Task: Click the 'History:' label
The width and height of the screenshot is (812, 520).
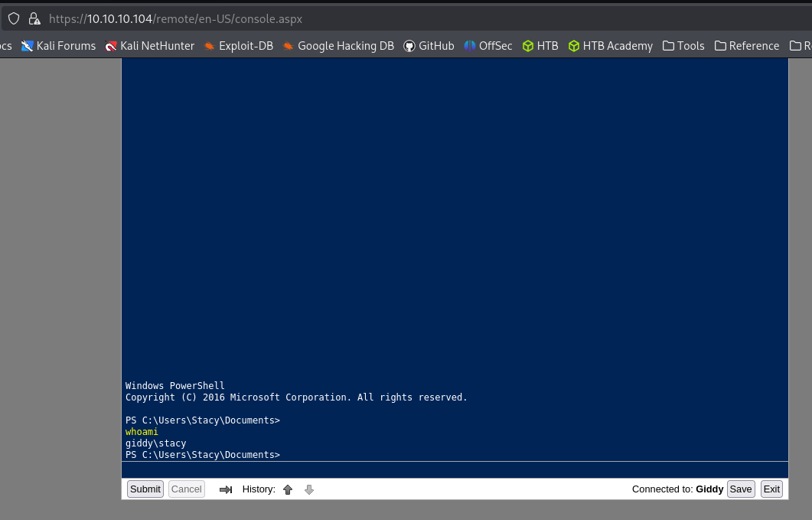Action: [259, 489]
